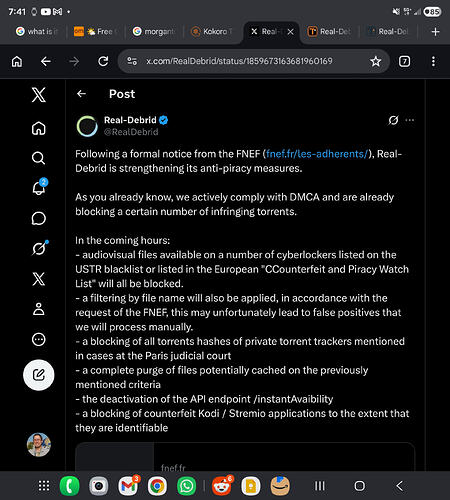The image size is (450, 500).
Task: Open the fnef.fr/les-adherents/ link
Action: pos(317,154)
